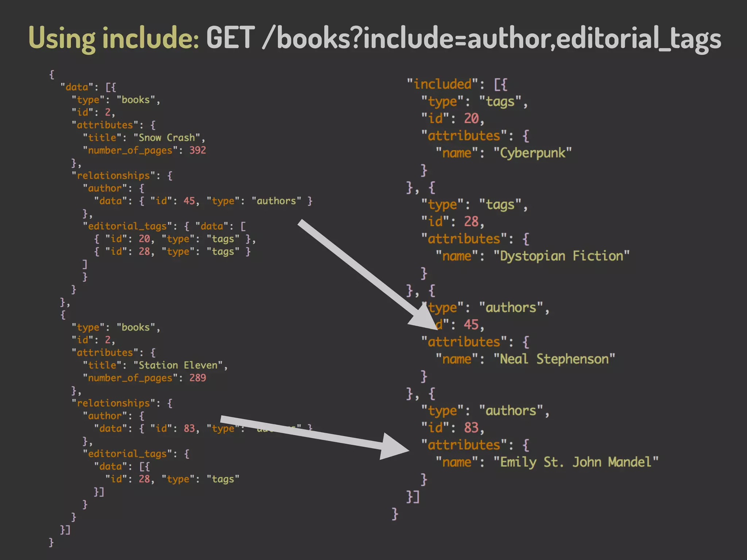Select the "type": "authors" line above large id 83
The width and height of the screenshot is (747, 560).
[x=485, y=411]
